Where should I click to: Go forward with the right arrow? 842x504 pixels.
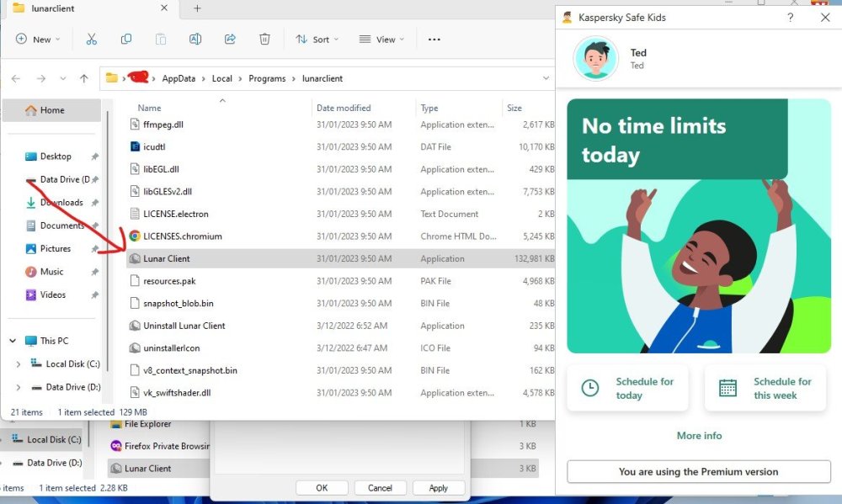[x=40, y=78]
